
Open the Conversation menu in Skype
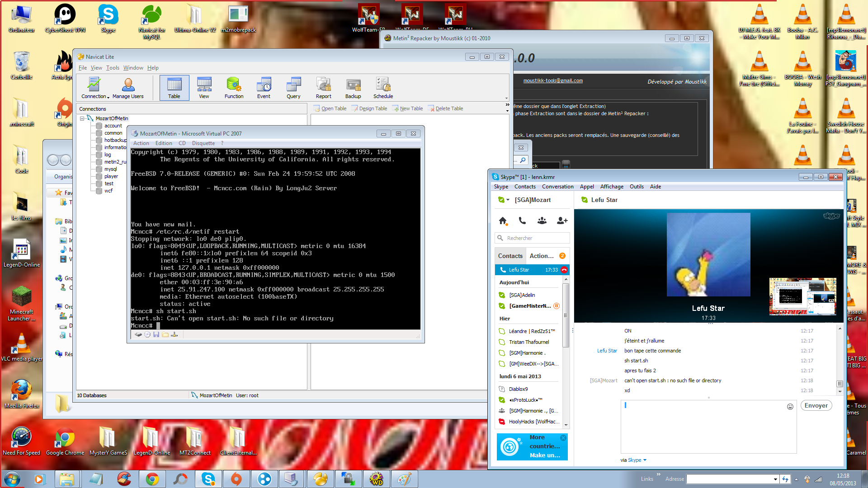[x=557, y=187]
